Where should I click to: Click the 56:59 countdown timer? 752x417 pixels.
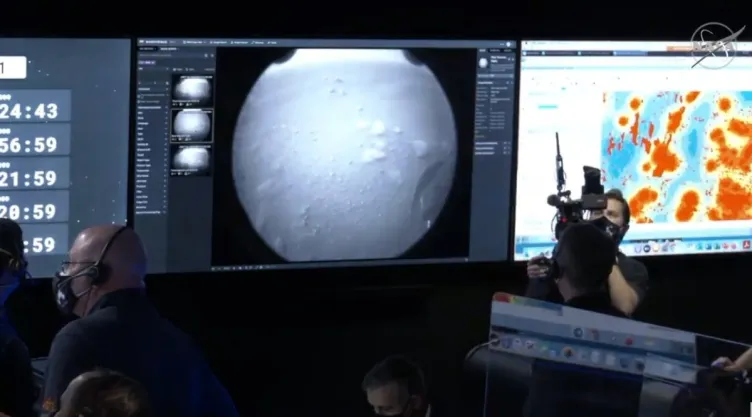pos(34,139)
